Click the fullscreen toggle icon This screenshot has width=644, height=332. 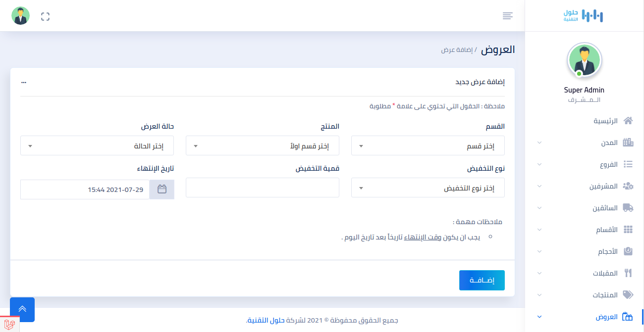(x=46, y=16)
